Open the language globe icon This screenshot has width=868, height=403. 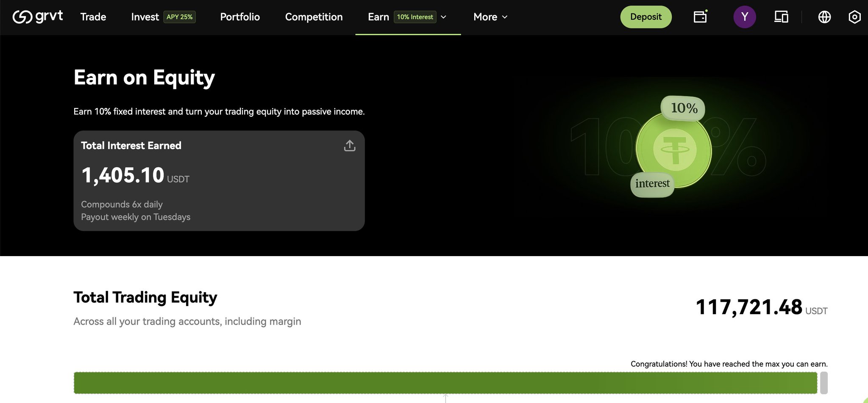click(x=824, y=17)
